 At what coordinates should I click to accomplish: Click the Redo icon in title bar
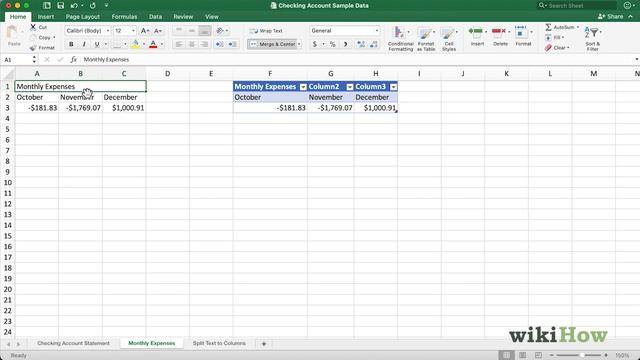[93, 6]
